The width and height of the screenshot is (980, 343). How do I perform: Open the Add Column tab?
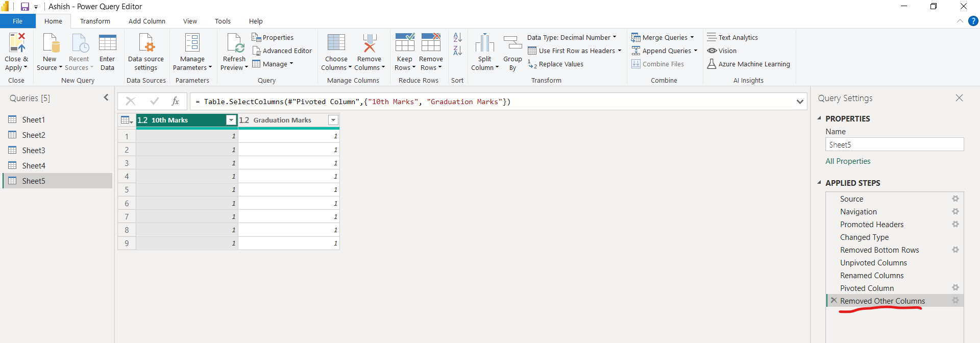[146, 21]
